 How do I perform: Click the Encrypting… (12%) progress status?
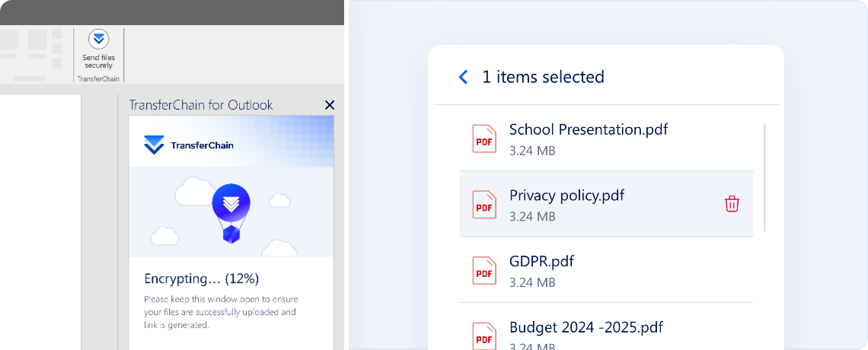coord(202,278)
